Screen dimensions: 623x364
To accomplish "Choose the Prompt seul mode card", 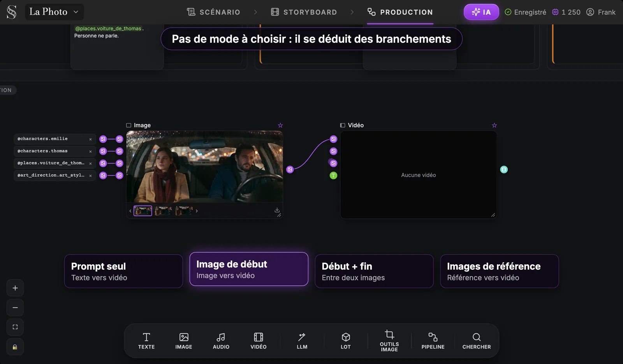I will [123, 271].
